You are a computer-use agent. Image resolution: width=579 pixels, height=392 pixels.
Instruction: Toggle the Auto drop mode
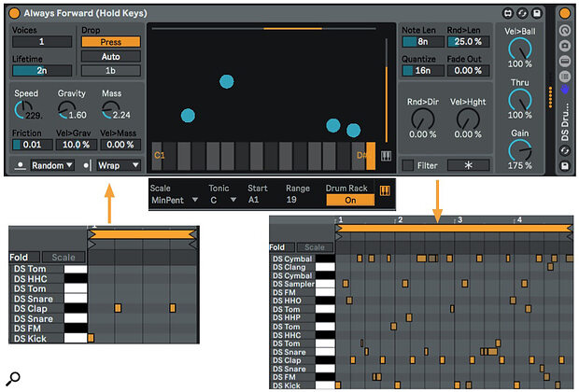tap(111, 57)
